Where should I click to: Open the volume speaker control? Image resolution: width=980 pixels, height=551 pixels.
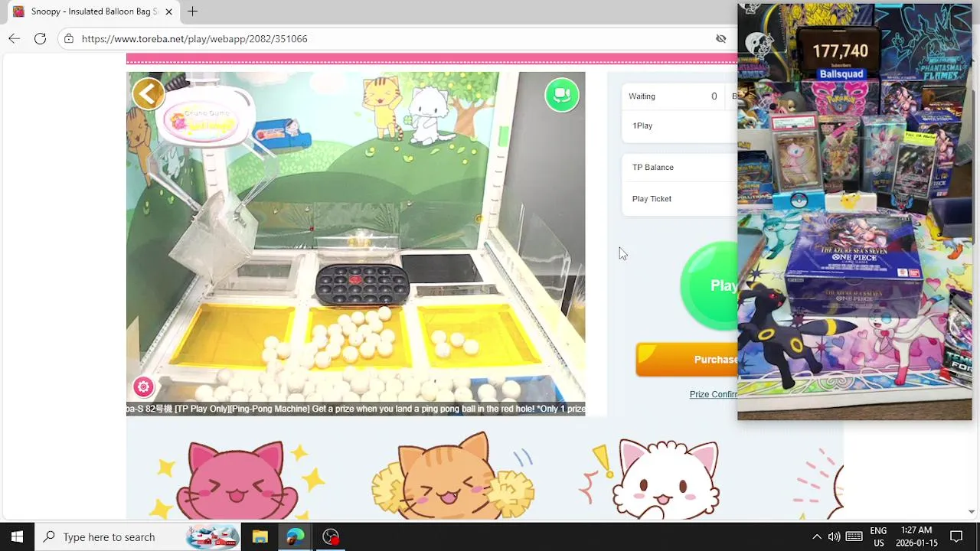834,536
